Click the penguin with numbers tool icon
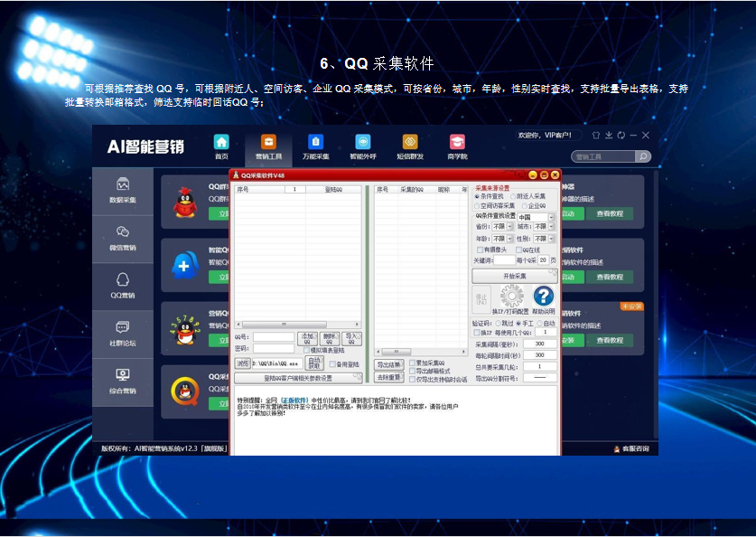The width and height of the screenshot is (756, 537). pos(185,330)
